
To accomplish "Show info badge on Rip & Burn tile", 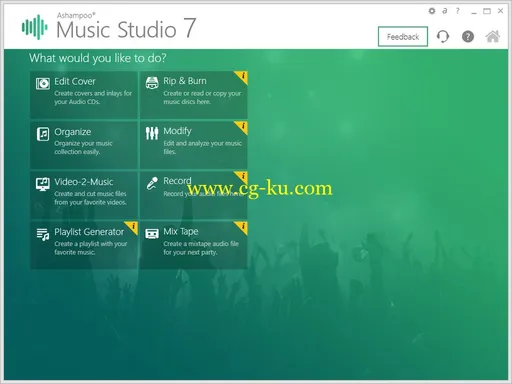I will (242, 76).
